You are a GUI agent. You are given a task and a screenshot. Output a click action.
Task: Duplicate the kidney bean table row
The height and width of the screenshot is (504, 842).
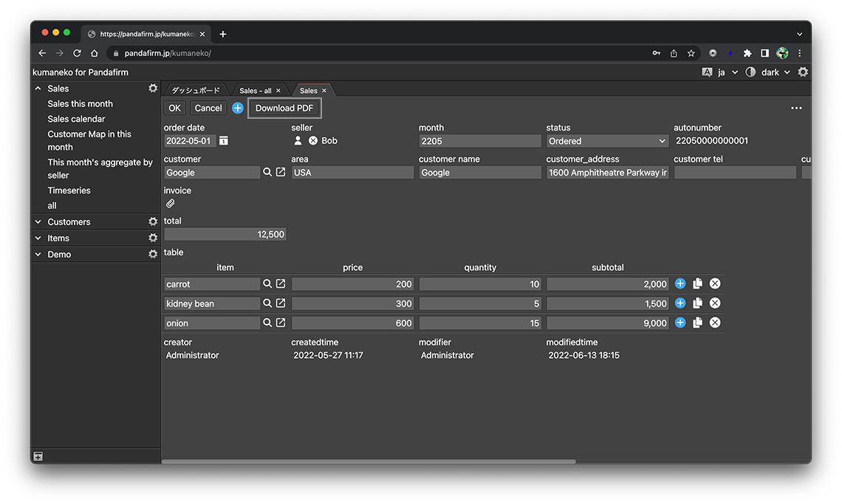[697, 303]
